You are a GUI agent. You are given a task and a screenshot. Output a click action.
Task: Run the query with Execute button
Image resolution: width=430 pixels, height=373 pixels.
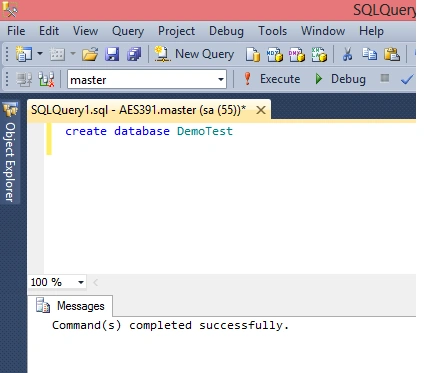point(272,79)
